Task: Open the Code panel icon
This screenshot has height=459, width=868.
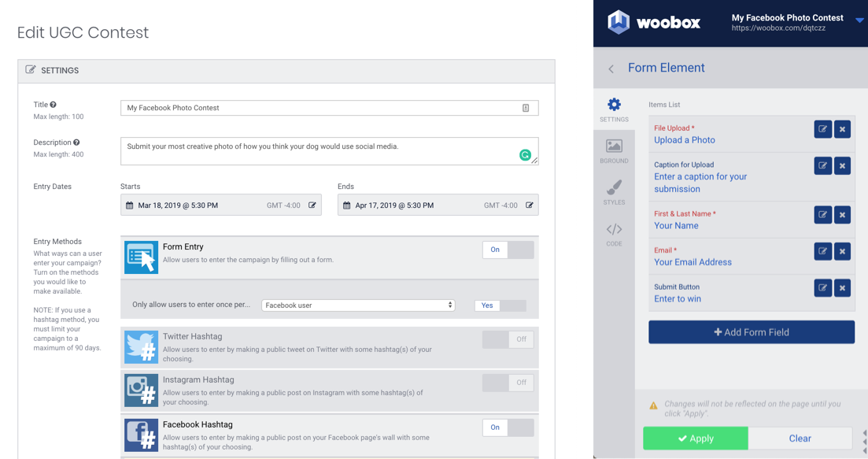Action: point(614,234)
